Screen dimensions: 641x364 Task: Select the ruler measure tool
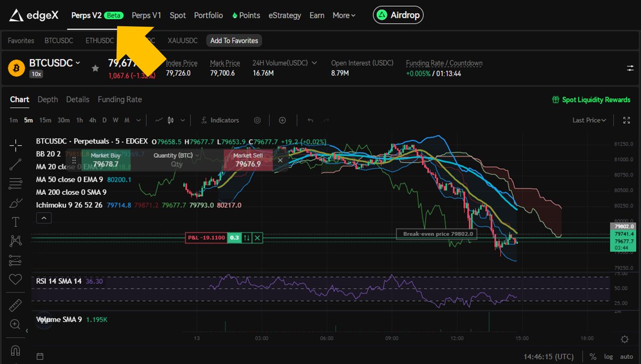[15, 305]
